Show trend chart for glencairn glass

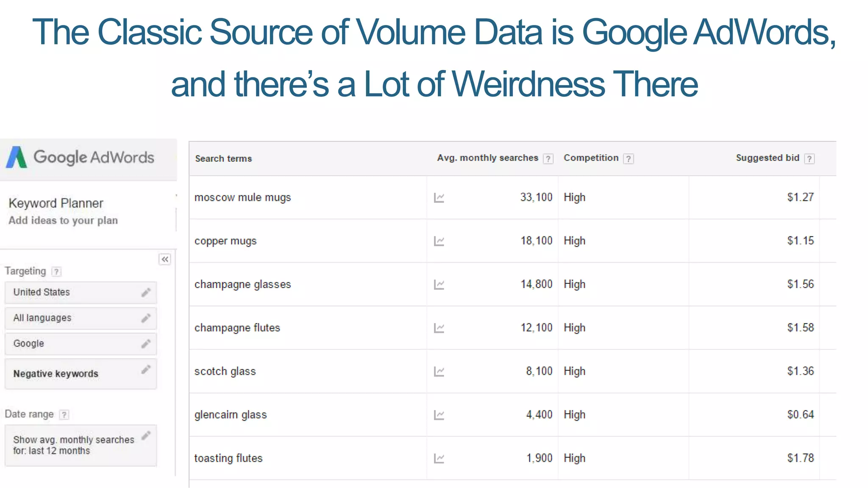coord(439,415)
